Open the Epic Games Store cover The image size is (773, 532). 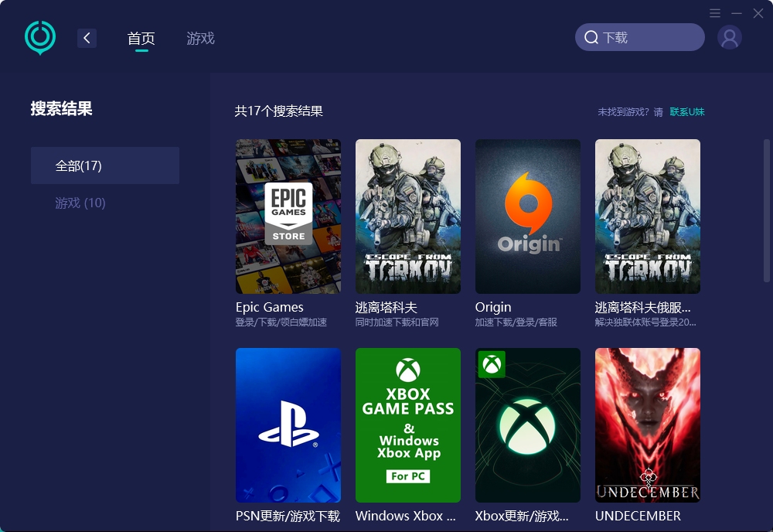click(x=288, y=217)
